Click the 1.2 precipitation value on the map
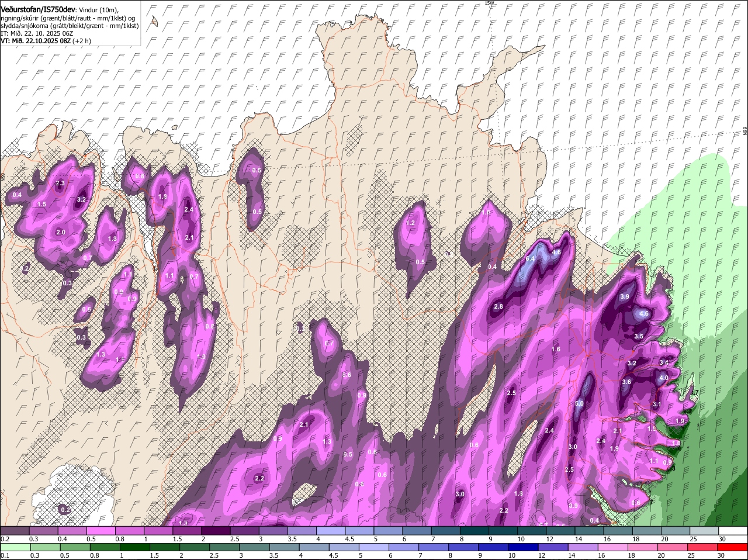The image size is (748, 560). [x=410, y=223]
